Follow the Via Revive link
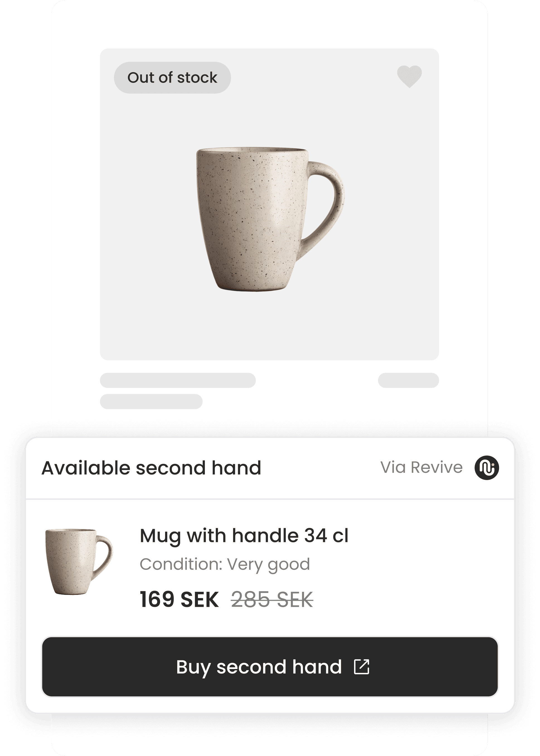This screenshot has height=756, width=540. pyautogui.click(x=421, y=467)
